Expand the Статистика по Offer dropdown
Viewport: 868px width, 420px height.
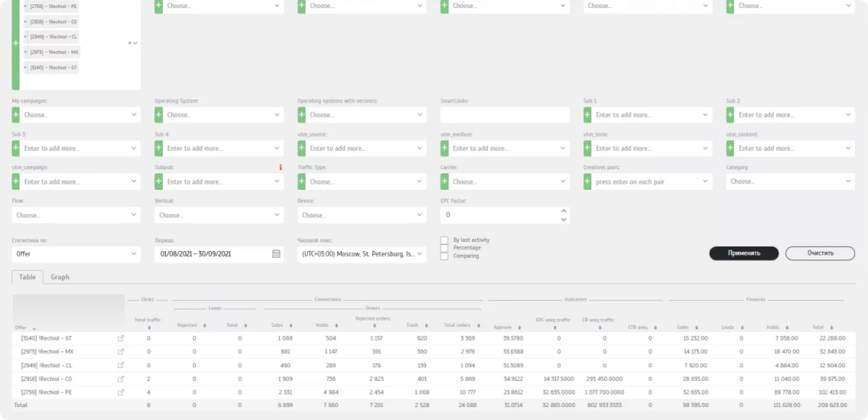click(76, 254)
